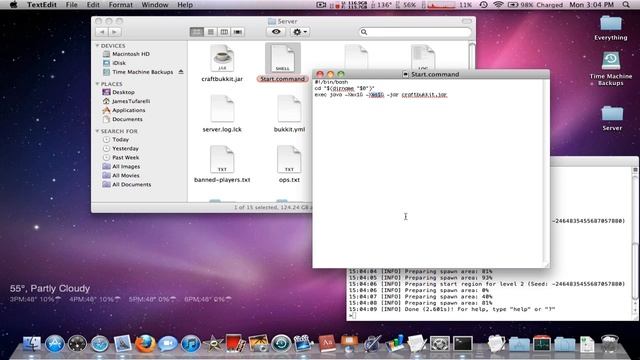This screenshot has height=360, width=640.
Task: Open the Format menu
Action: [x=120, y=5]
